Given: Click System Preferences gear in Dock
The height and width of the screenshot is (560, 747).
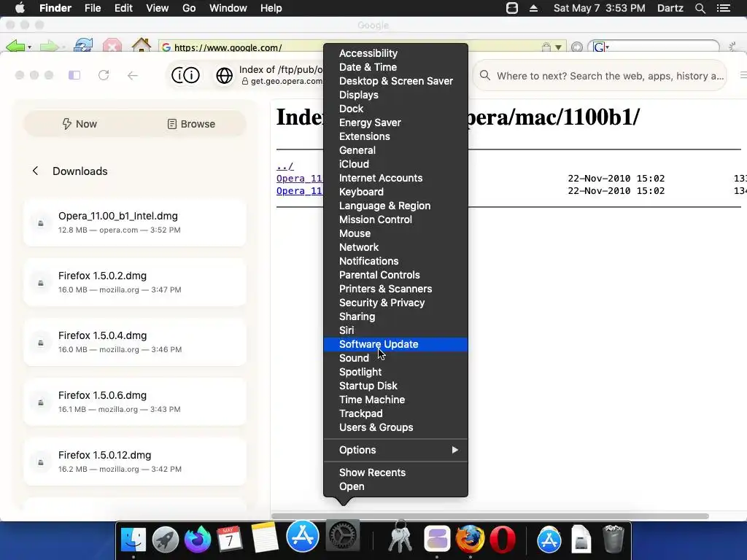Looking at the screenshot, I should pos(343,536).
